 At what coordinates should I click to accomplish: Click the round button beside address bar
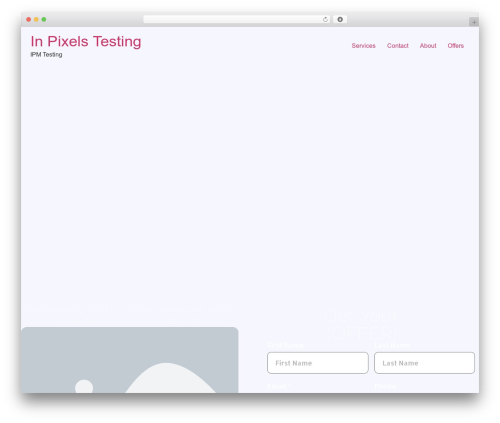coord(340,20)
